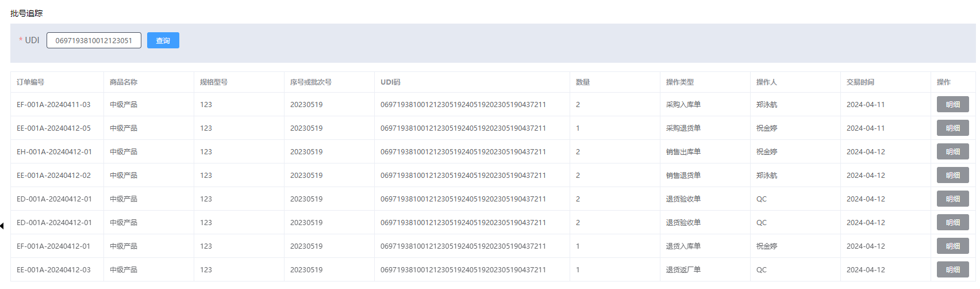Click the black arrow on the left edge

(2, 226)
